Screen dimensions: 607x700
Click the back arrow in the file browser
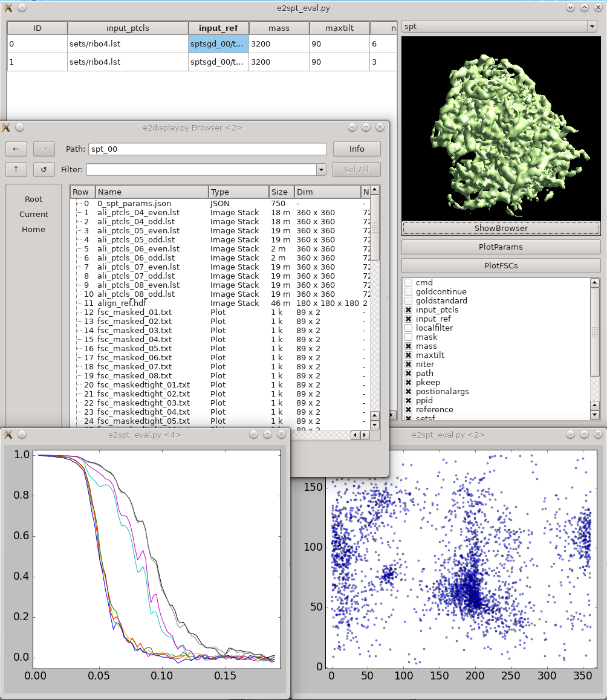point(16,149)
